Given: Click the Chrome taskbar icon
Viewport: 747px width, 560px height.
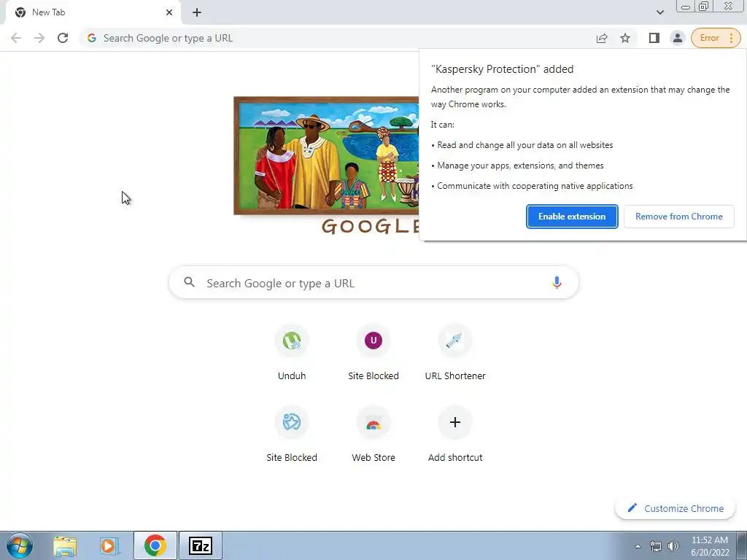Looking at the screenshot, I should pos(155,545).
